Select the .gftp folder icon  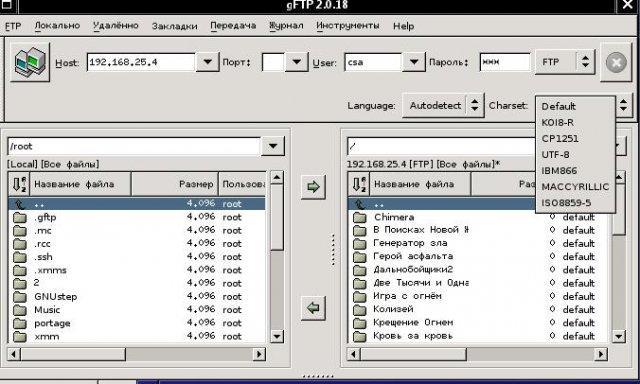pyautogui.click(x=20, y=217)
